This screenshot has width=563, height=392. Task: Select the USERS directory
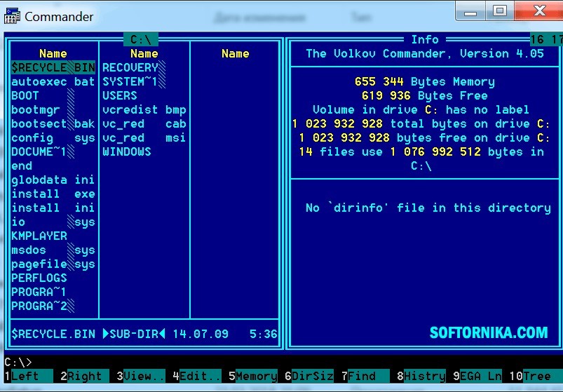click(120, 96)
